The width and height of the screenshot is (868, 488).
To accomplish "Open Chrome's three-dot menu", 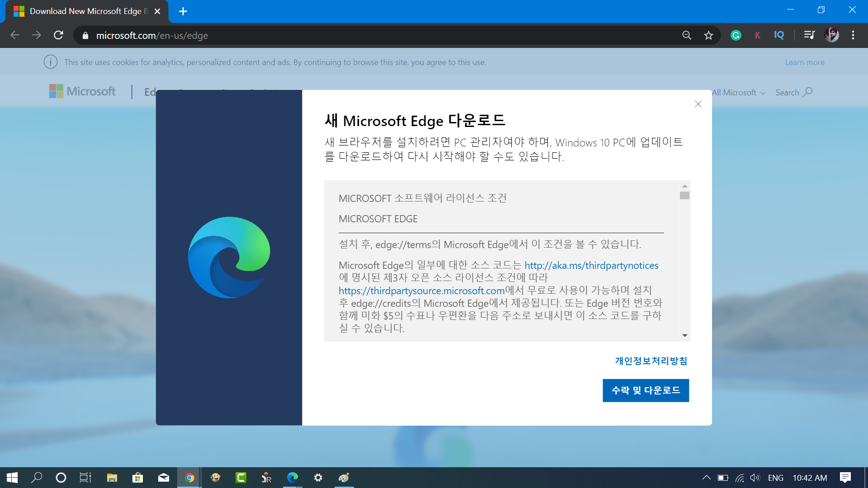I will (x=853, y=35).
